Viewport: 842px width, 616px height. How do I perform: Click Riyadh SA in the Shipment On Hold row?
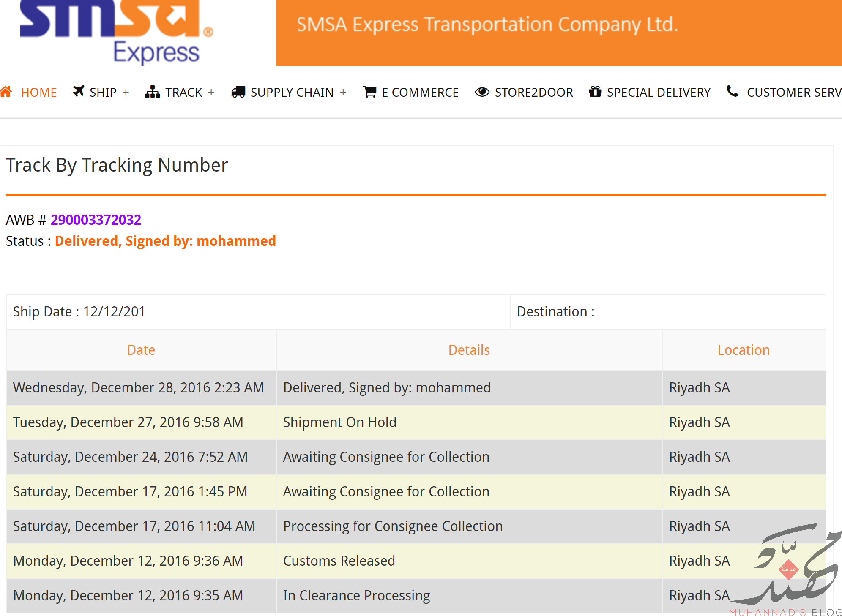pyautogui.click(x=700, y=422)
